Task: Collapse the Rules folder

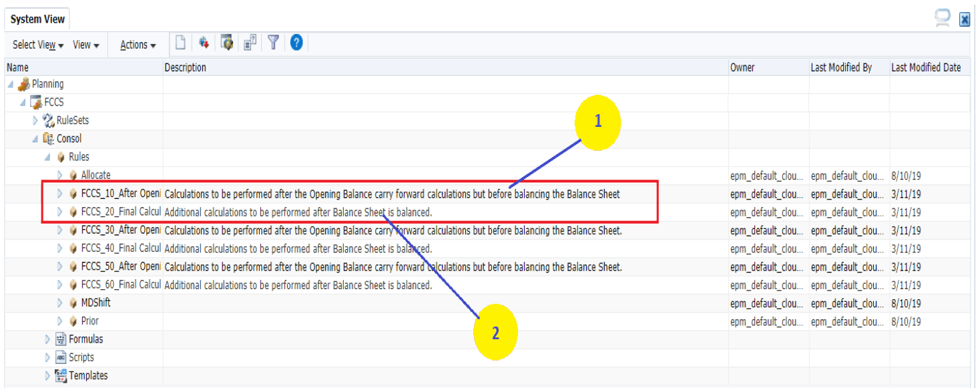Action: 48,158
